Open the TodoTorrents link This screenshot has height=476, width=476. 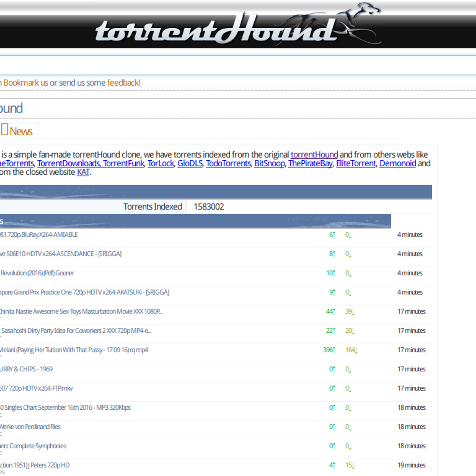(x=228, y=163)
